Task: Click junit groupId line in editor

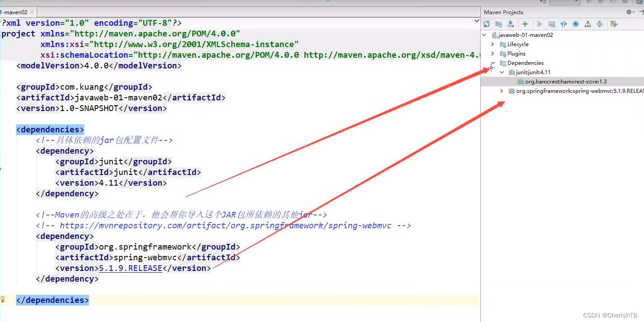Action: click(x=114, y=161)
